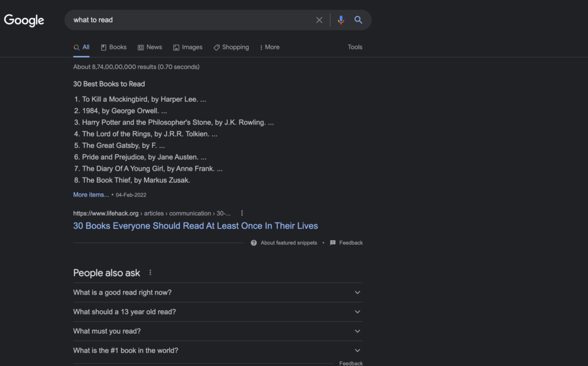Click the magnifying glass search button
This screenshot has height=366, width=588.
pyautogui.click(x=358, y=20)
